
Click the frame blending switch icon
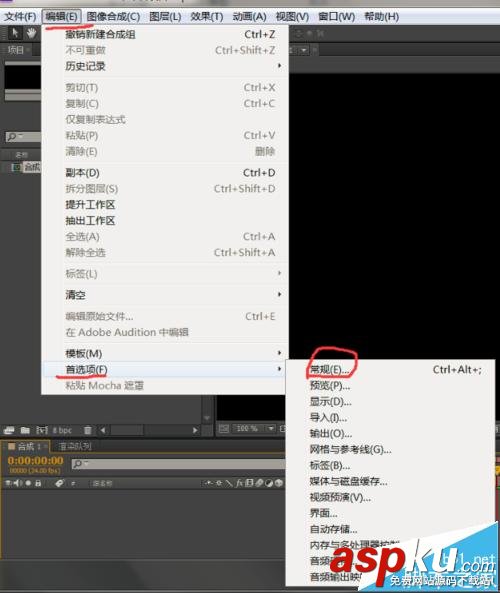(249, 483)
